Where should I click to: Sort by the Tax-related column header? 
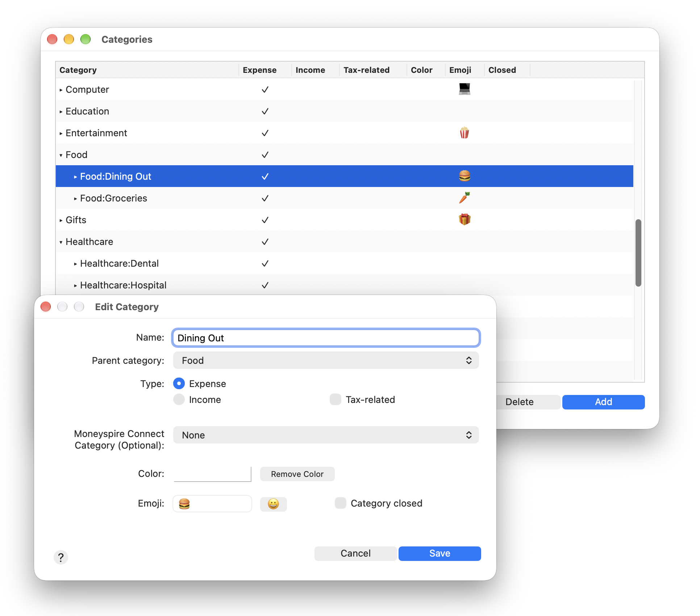(x=373, y=70)
